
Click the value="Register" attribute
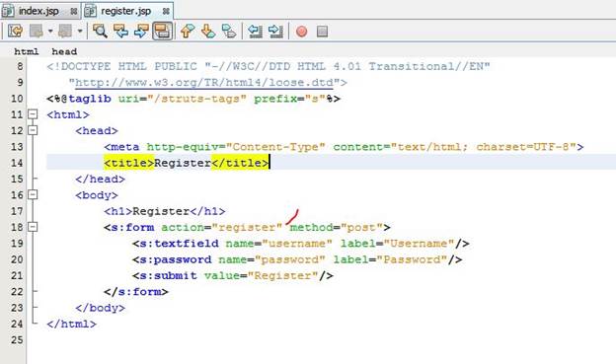click(262, 275)
